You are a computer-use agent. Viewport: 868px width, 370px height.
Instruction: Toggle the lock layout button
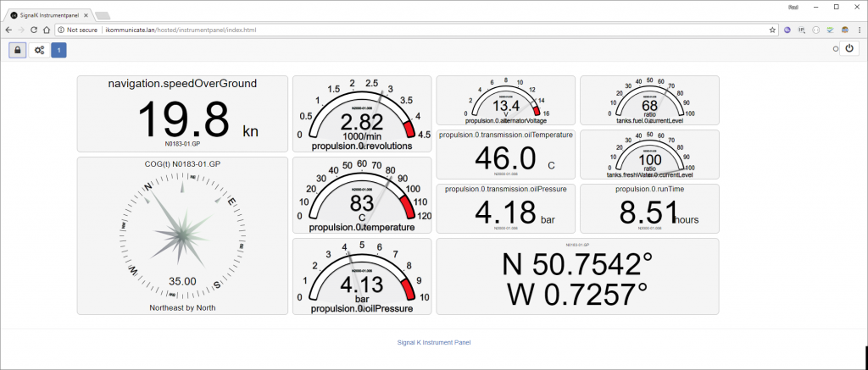(18, 50)
